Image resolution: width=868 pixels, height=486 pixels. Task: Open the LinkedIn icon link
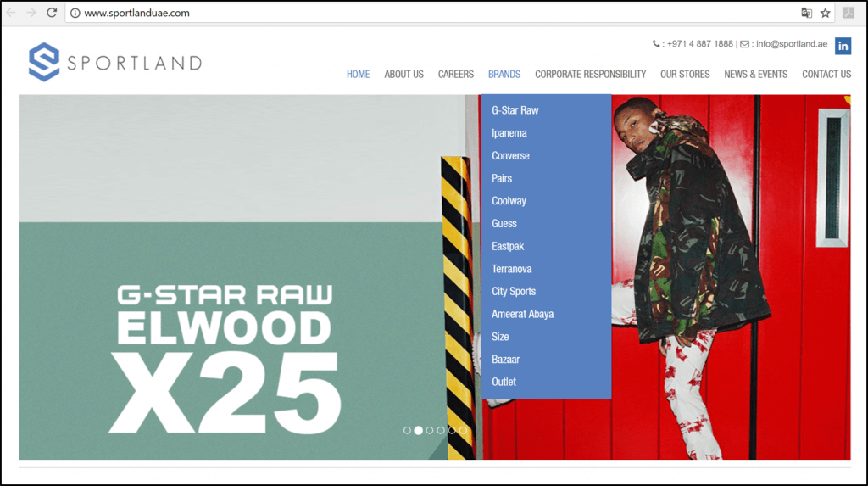[843, 46]
